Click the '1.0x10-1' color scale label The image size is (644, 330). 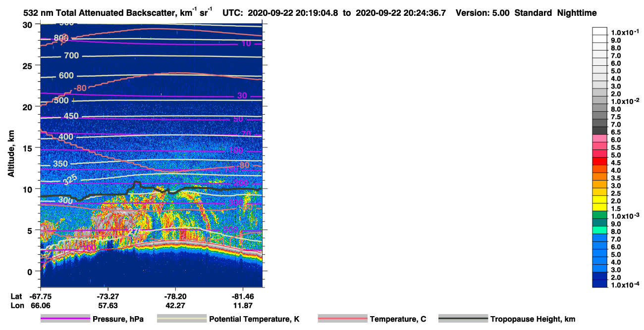click(x=625, y=33)
